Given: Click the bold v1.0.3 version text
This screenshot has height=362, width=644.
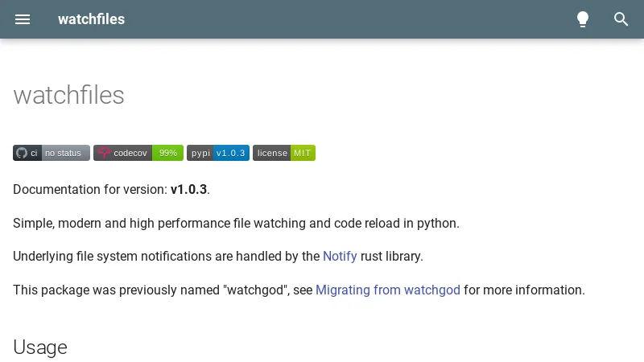Looking at the screenshot, I should [x=188, y=190].
